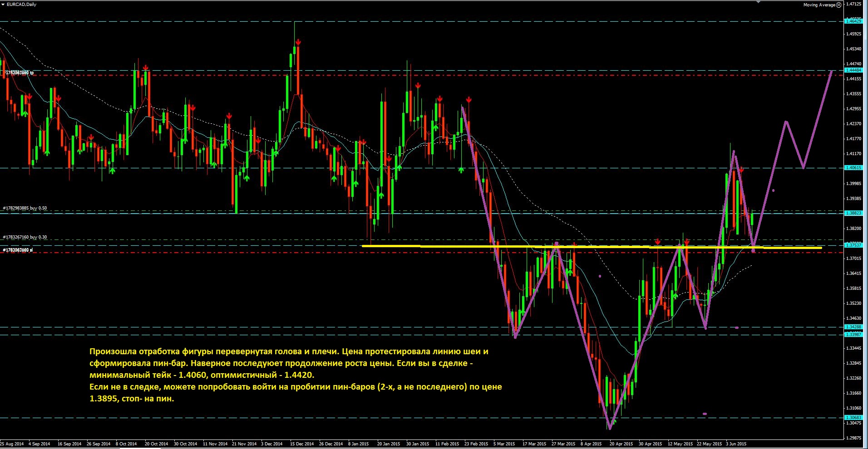
Task: Click the small triangle before EURCAD,Daily
Action: tap(3, 5)
